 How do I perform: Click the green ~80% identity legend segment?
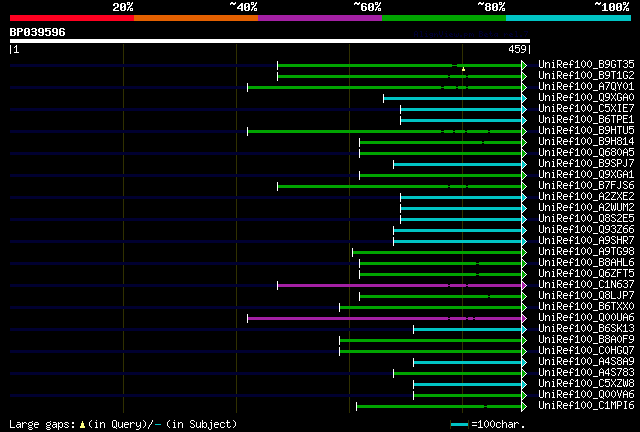pos(444,18)
